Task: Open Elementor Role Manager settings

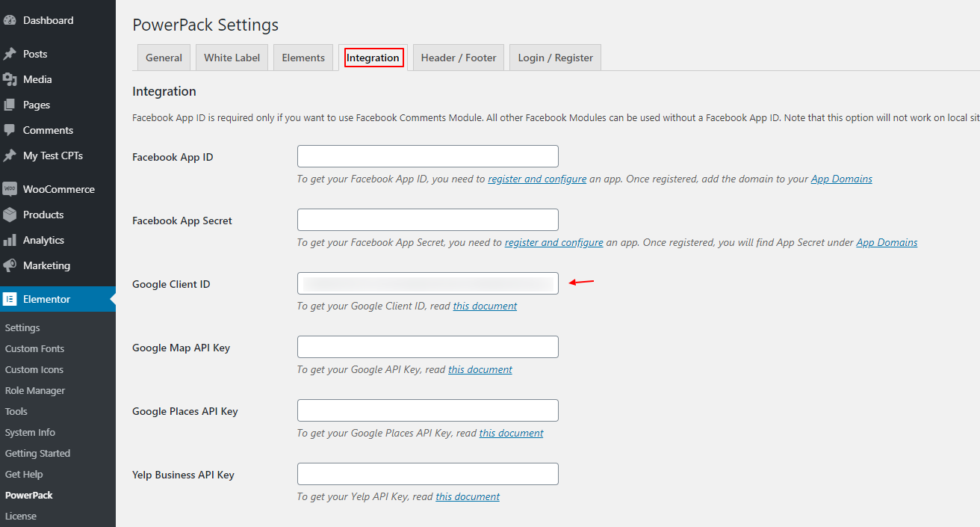Action: point(34,389)
